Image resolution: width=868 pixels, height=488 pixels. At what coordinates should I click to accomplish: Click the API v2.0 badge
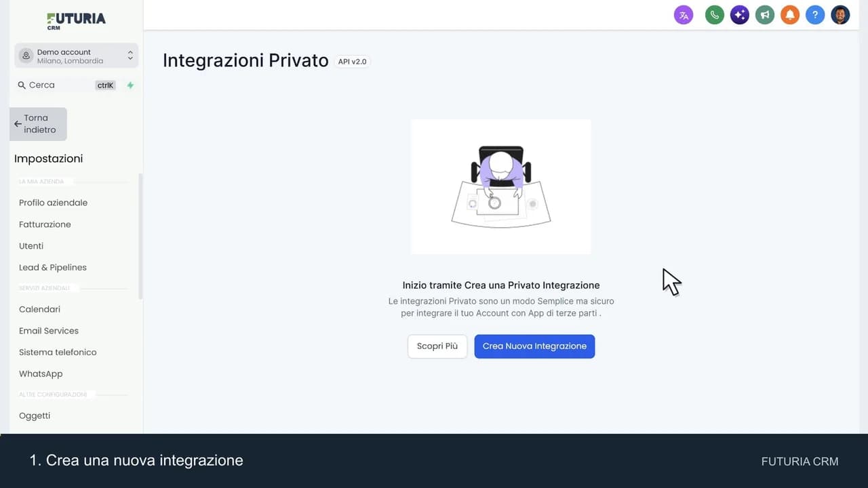pos(352,62)
